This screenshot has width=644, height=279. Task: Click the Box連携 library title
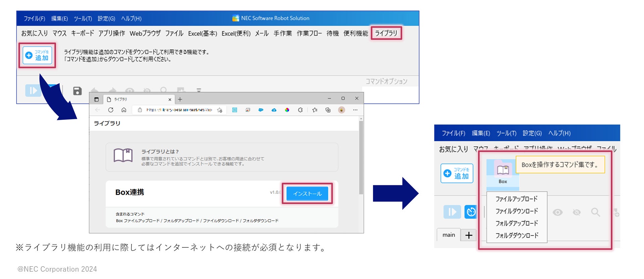tap(130, 192)
